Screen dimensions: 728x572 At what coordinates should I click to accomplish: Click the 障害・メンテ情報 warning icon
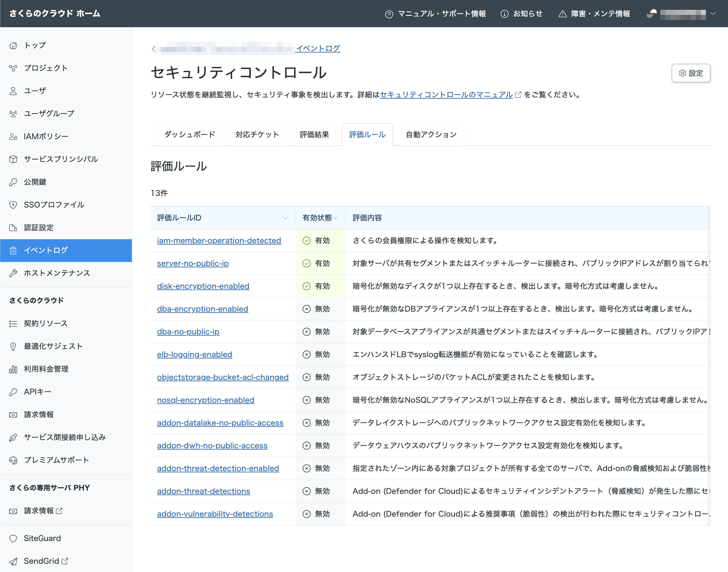pos(563,14)
